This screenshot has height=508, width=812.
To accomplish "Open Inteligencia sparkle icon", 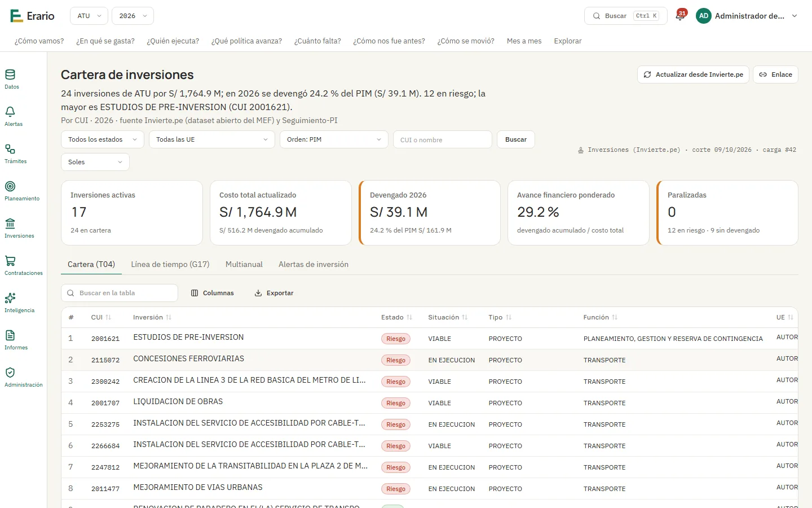I will (x=10, y=298).
